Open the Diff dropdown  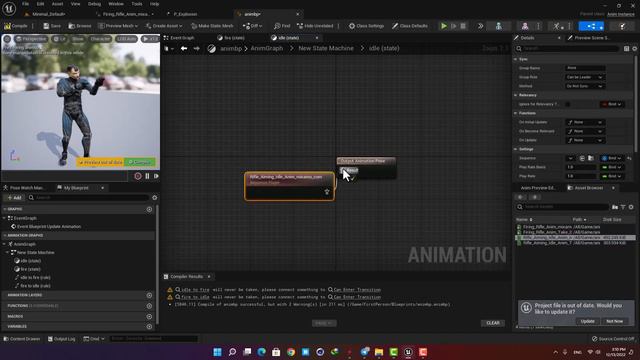[x=253, y=26]
